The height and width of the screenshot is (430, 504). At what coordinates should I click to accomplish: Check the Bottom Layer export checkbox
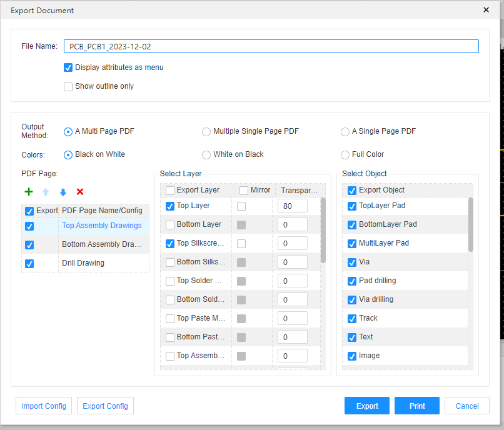(170, 225)
